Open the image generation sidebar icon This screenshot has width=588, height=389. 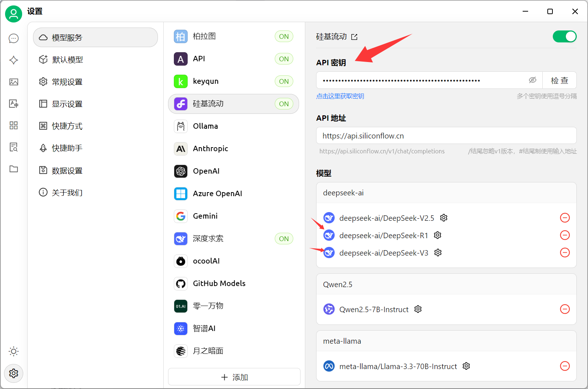coord(14,82)
